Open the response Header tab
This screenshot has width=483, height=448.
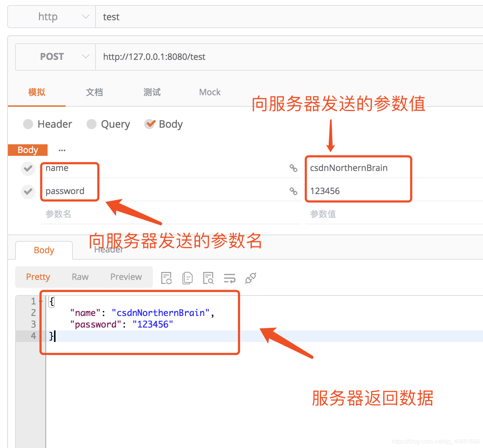(108, 249)
